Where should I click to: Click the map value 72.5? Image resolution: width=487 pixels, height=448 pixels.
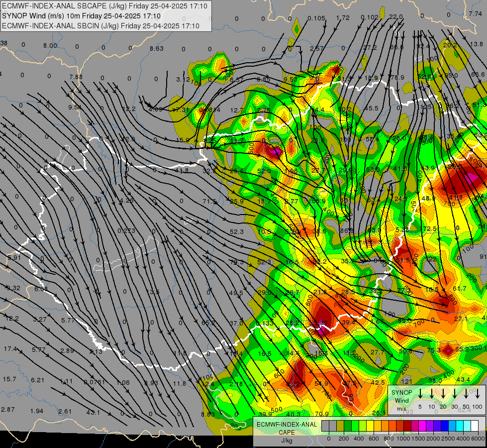click(x=430, y=229)
